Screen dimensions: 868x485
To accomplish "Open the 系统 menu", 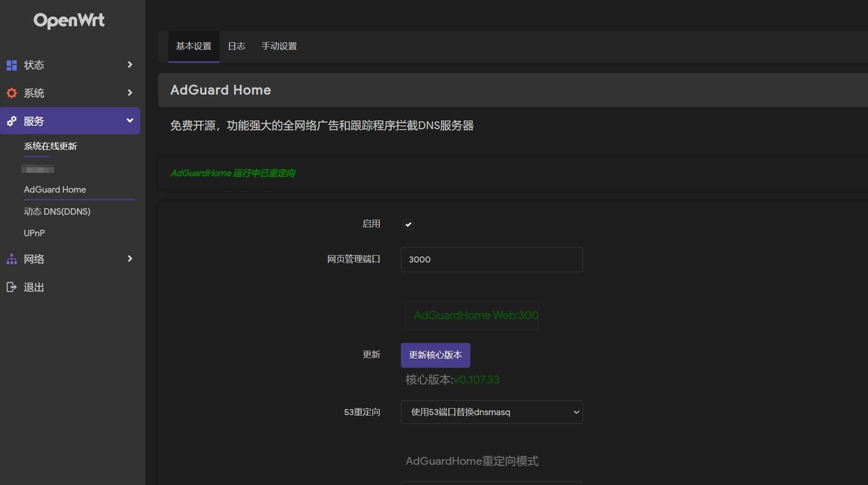I will pos(34,93).
